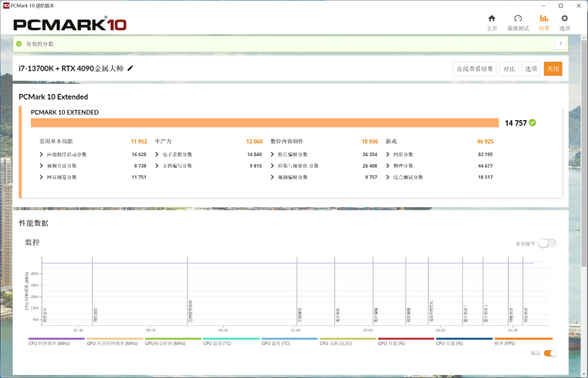This screenshot has width=588, height=378.
Task: Expand the spreadsheet score (电子表格分数) row
Action: (x=157, y=155)
